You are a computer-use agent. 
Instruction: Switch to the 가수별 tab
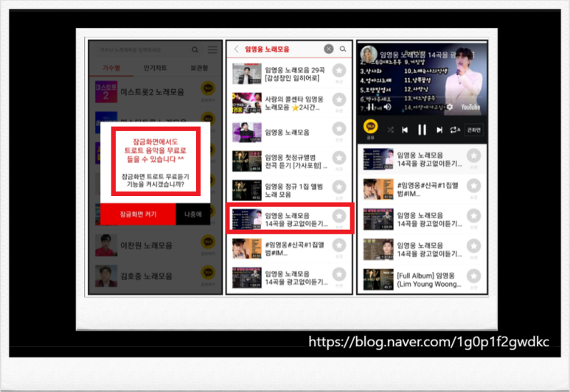[111, 68]
